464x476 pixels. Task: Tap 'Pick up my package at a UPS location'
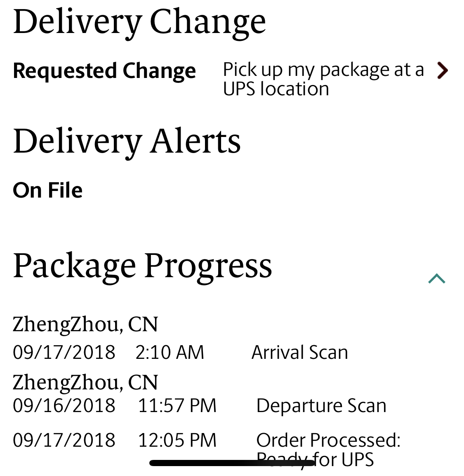pos(323,79)
